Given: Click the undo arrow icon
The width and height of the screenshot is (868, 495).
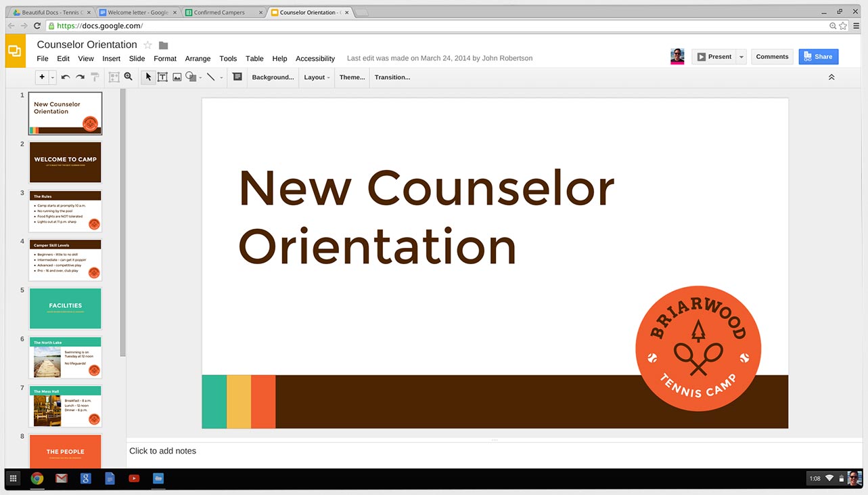Looking at the screenshot, I should (x=66, y=77).
